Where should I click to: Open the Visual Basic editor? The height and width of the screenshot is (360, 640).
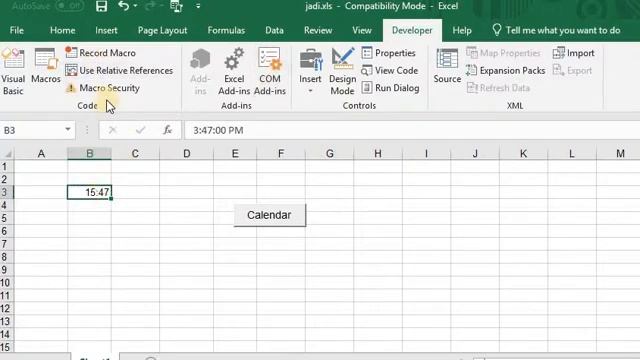pos(13,72)
